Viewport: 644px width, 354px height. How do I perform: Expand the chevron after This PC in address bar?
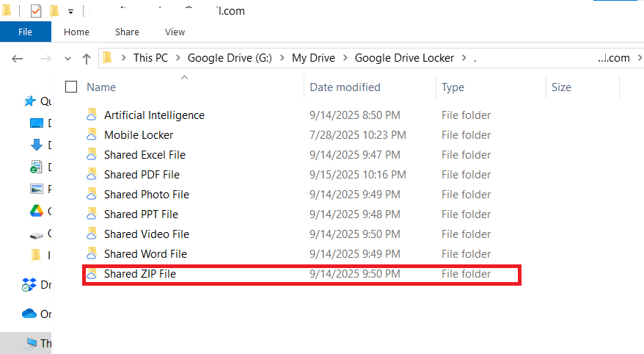click(178, 58)
